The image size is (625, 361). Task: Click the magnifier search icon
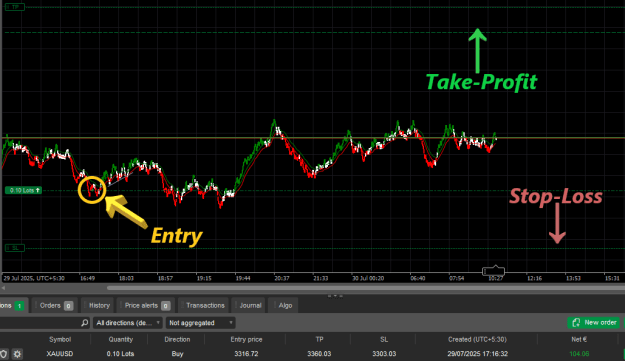pyautogui.click(x=85, y=323)
